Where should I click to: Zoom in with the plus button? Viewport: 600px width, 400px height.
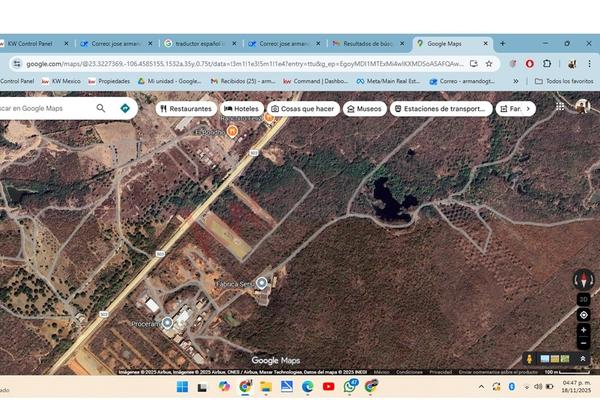pos(583,329)
